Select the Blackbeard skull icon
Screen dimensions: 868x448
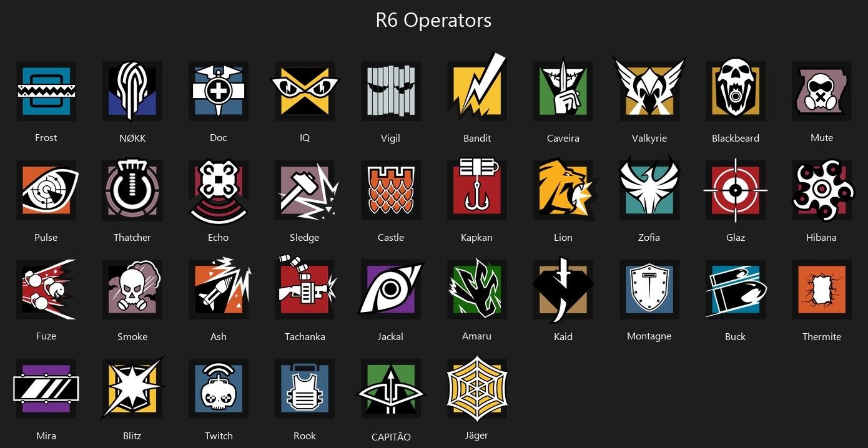coord(736,91)
